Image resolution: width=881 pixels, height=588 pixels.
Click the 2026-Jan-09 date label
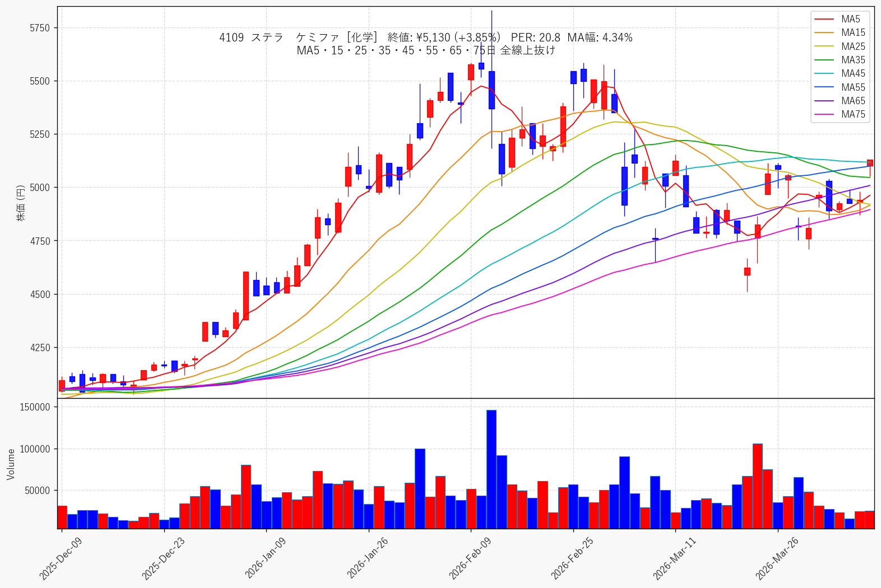pos(265,558)
